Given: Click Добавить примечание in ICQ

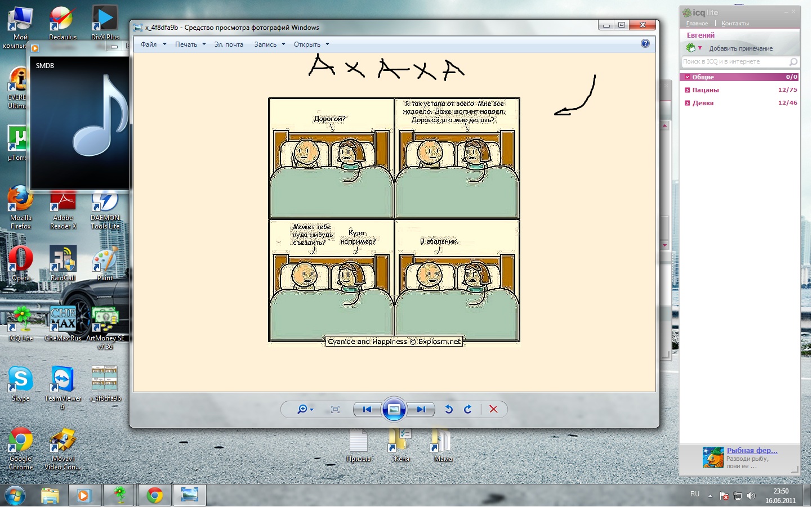Looking at the screenshot, I should 740,48.
